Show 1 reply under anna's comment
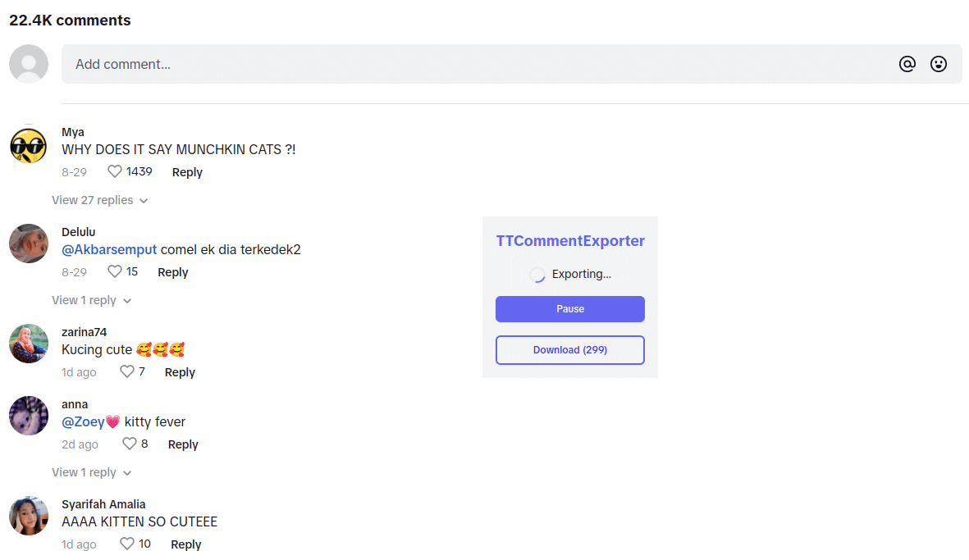Image resolution: width=969 pixels, height=560 pixels. click(x=91, y=472)
